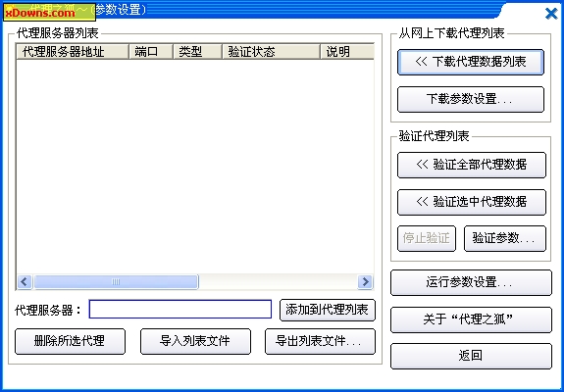Viewport: 564px width, 392px height.
Task: Close the window with the X icon
Action: pyautogui.click(x=551, y=14)
